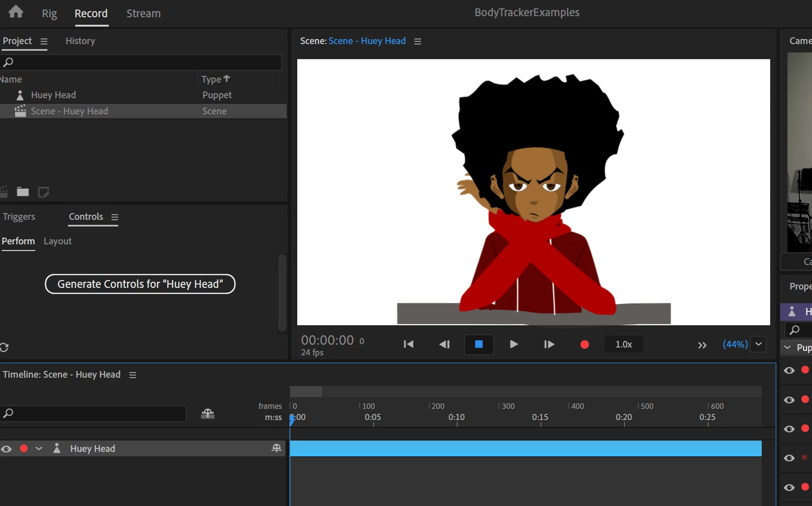Image resolution: width=812 pixels, height=506 pixels.
Task: Open the Timeline panel menu
Action: [133, 375]
